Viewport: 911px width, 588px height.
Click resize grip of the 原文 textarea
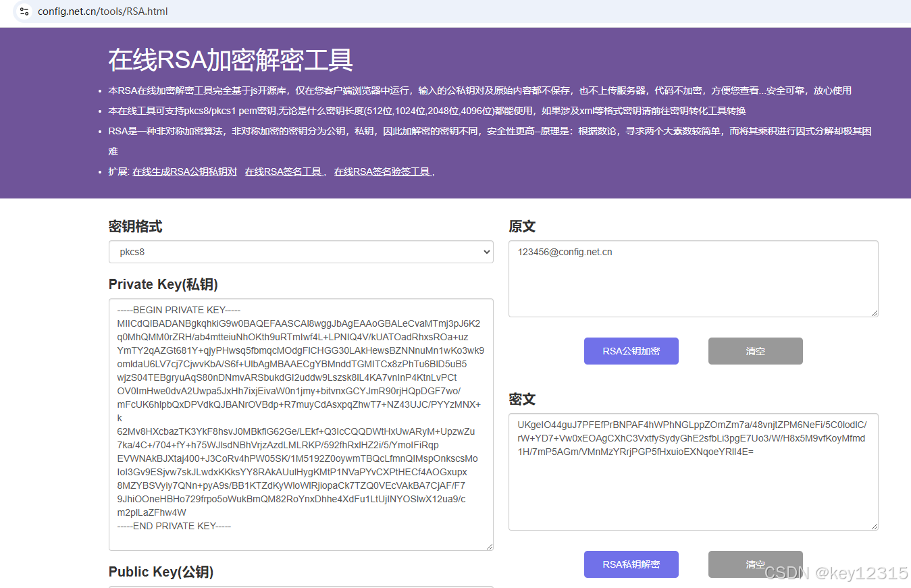click(875, 313)
